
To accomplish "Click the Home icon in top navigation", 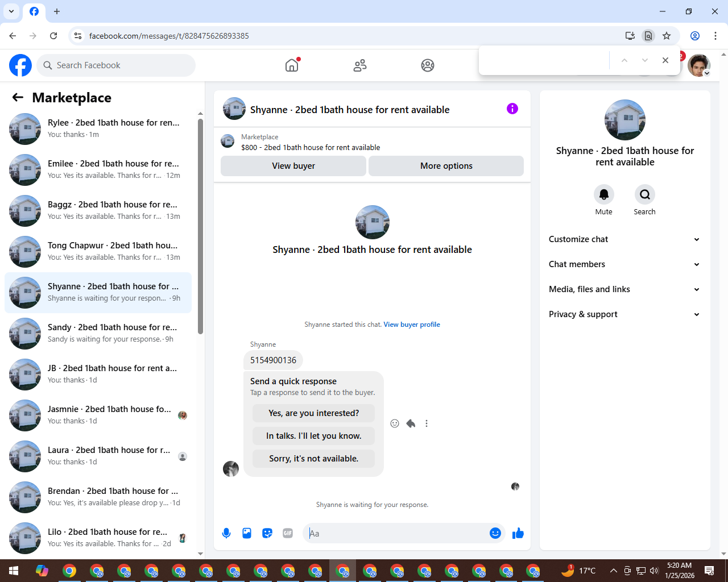I will coord(292,65).
